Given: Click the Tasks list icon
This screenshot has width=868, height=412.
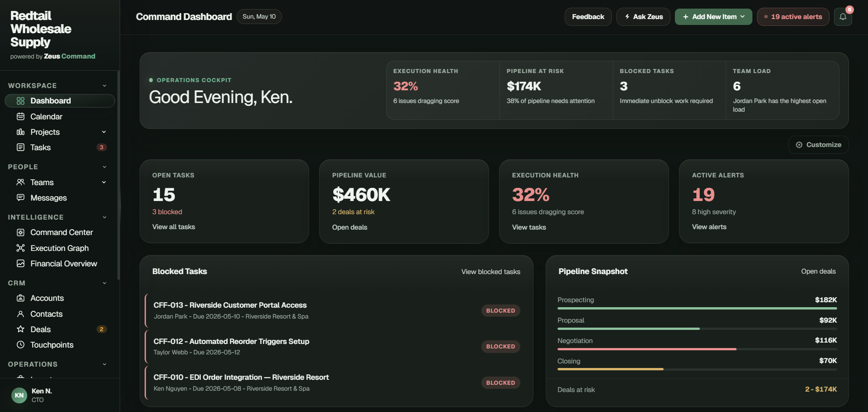Looking at the screenshot, I should 20,147.
